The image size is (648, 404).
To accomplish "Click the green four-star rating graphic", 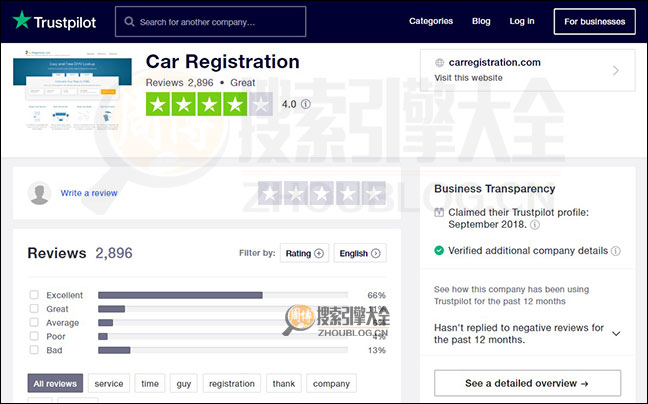I will [x=209, y=104].
